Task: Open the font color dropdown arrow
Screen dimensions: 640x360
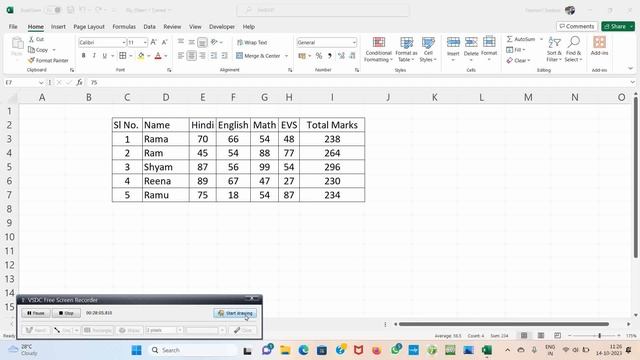Action: pyautogui.click(x=166, y=56)
